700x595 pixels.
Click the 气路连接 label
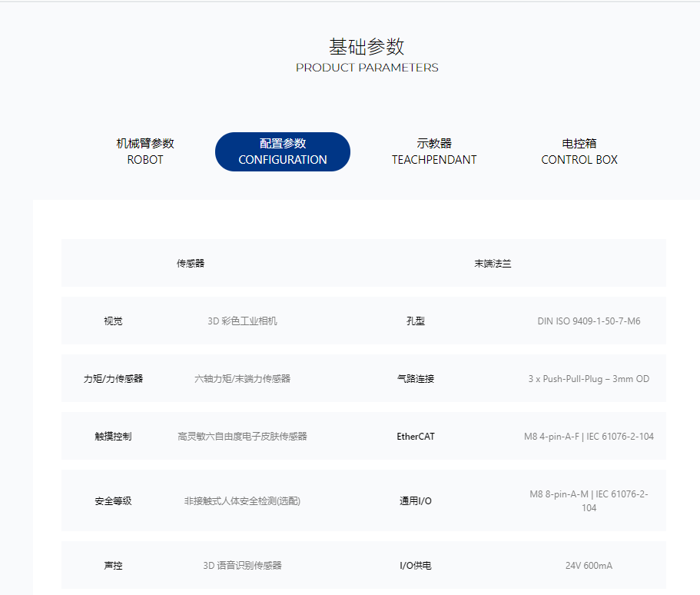tap(415, 379)
